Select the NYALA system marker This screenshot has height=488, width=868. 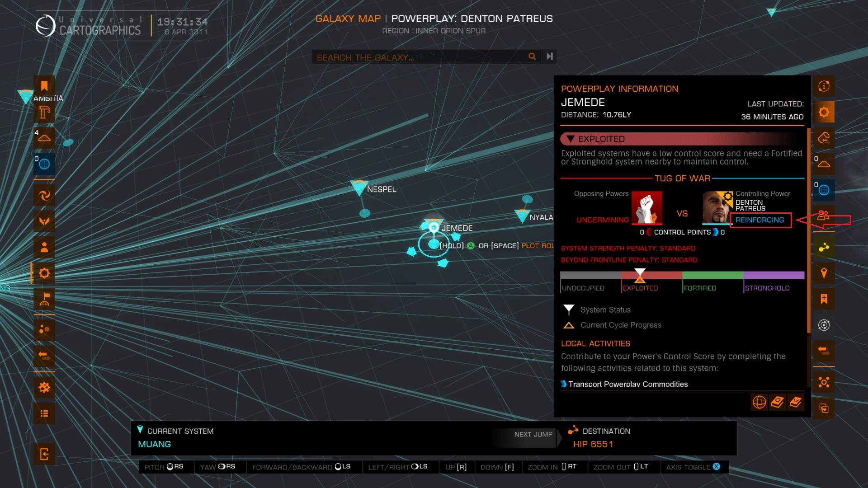[x=522, y=216]
